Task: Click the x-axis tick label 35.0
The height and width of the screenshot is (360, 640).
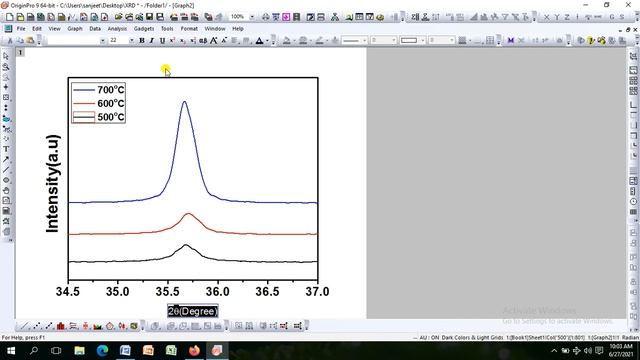Action: tap(118, 291)
